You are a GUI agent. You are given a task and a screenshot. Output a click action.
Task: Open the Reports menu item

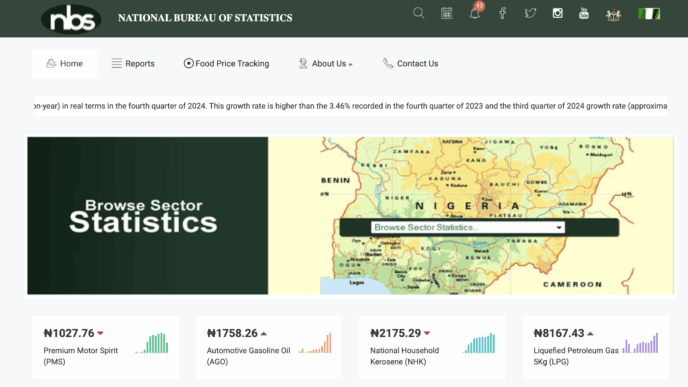tap(133, 64)
